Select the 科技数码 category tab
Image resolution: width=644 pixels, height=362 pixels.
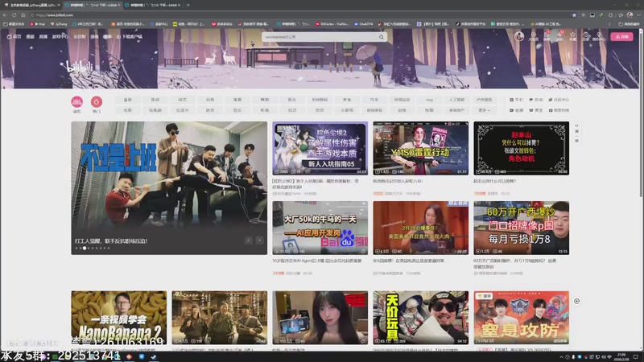(x=320, y=100)
